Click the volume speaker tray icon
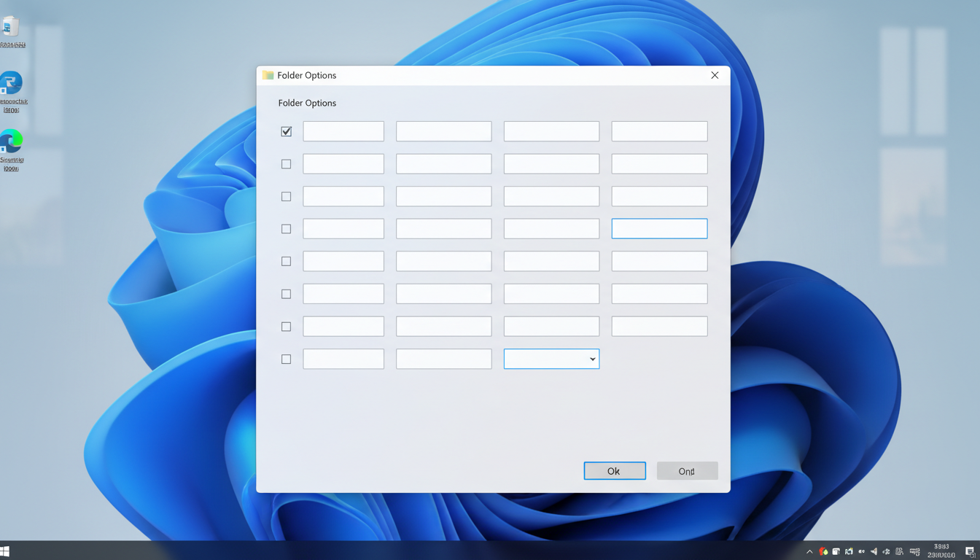 pos(874,552)
